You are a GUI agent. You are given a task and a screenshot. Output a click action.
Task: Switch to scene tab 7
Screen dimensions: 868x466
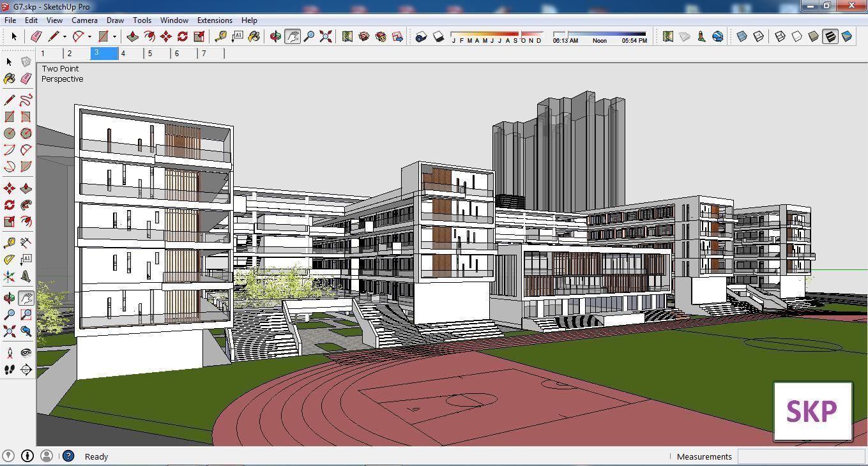pyautogui.click(x=211, y=53)
